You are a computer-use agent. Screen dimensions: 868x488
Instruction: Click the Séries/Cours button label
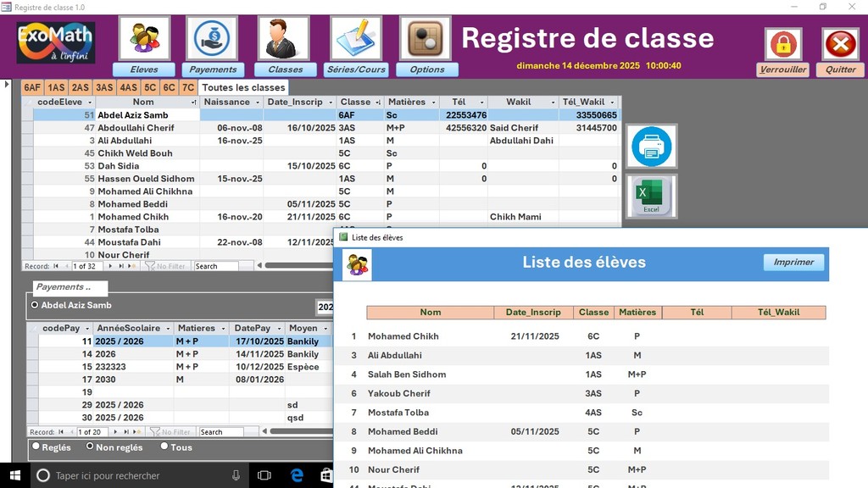pos(356,69)
